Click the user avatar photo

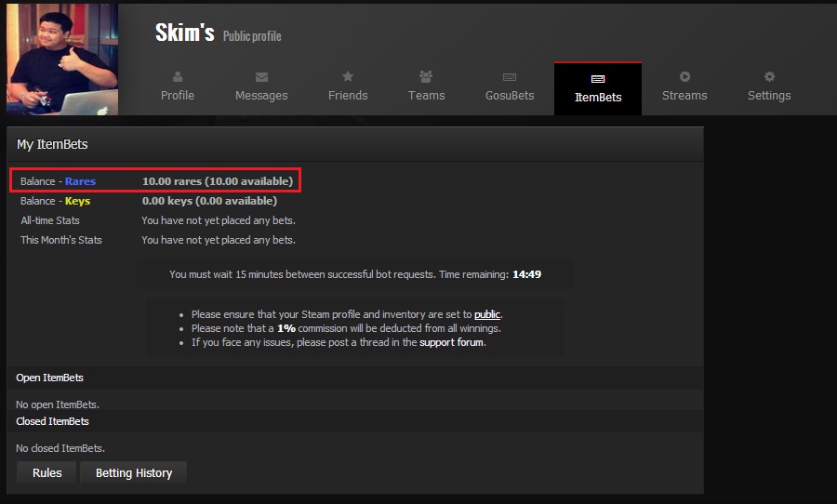pos(62,59)
